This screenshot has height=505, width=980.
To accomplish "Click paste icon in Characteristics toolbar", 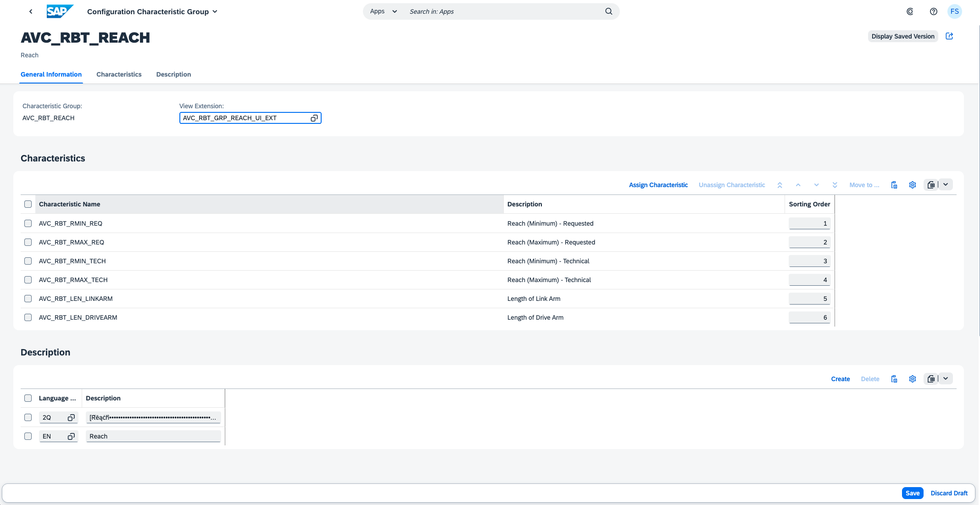I will pos(894,185).
